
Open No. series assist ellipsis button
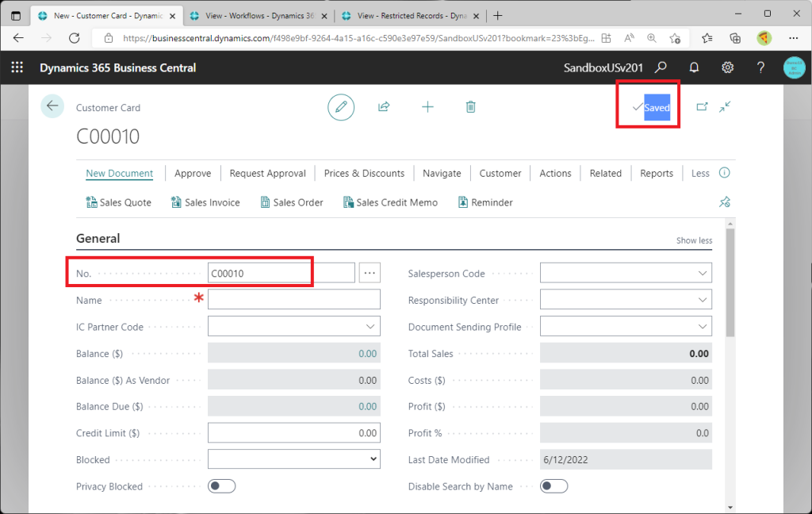pos(370,273)
